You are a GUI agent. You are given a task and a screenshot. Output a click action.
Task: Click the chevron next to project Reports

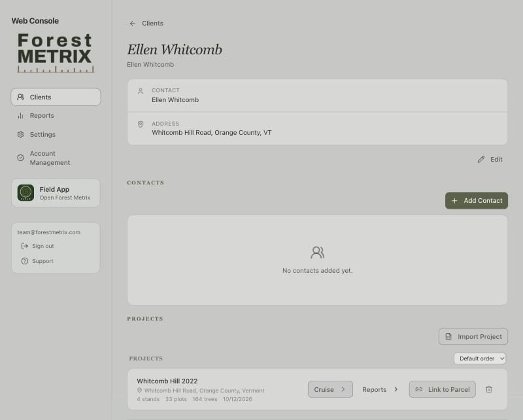[x=396, y=389]
